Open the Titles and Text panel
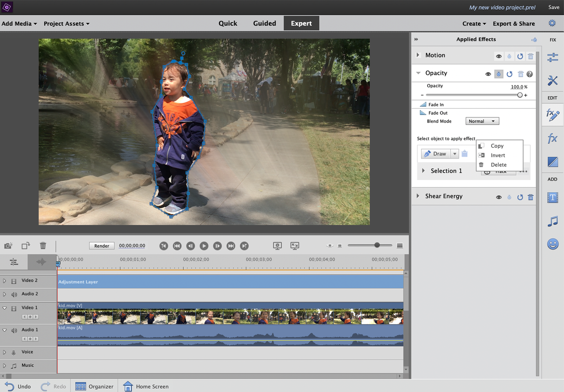This screenshot has height=392, width=564. click(x=552, y=197)
